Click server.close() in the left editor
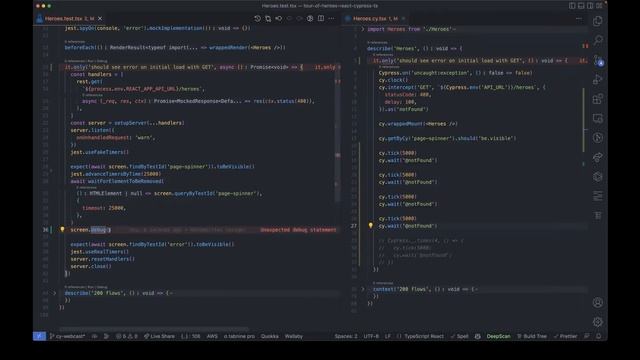This screenshot has height=360, width=640. [x=91, y=266]
